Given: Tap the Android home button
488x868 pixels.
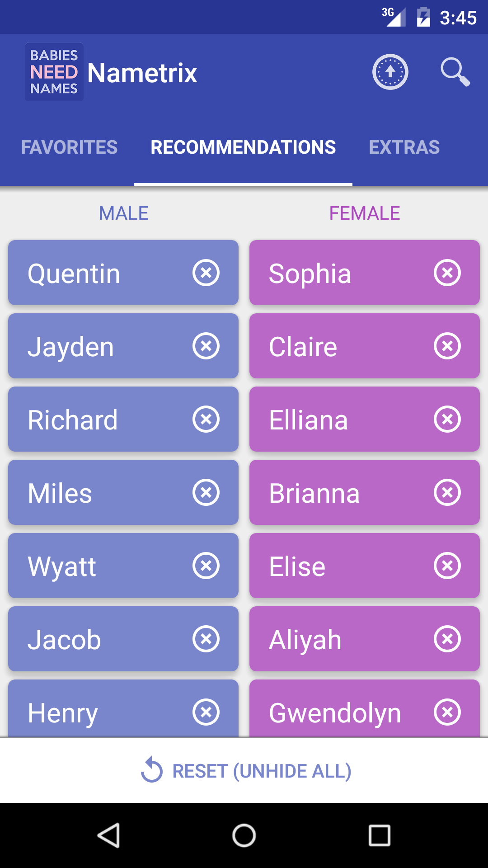Looking at the screenshot, I should pos(244,835).
